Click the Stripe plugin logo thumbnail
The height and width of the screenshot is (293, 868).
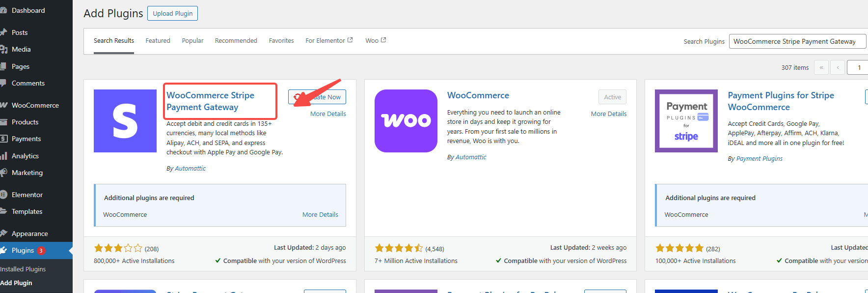(125, 121)
